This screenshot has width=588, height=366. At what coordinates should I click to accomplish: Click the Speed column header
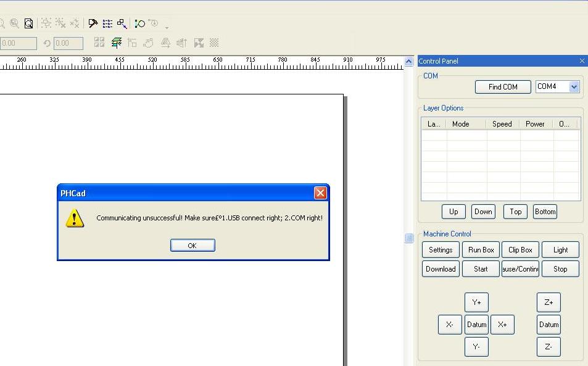502,124
